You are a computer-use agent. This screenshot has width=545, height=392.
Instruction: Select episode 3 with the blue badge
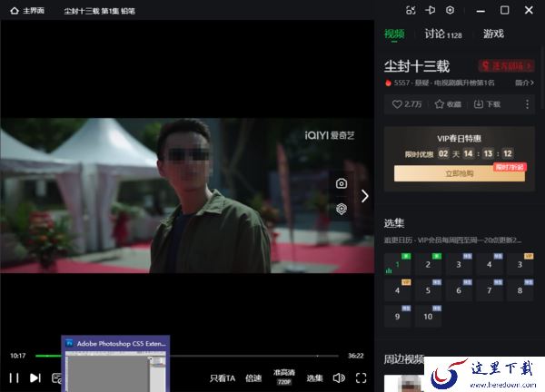(x=459, y=265)
